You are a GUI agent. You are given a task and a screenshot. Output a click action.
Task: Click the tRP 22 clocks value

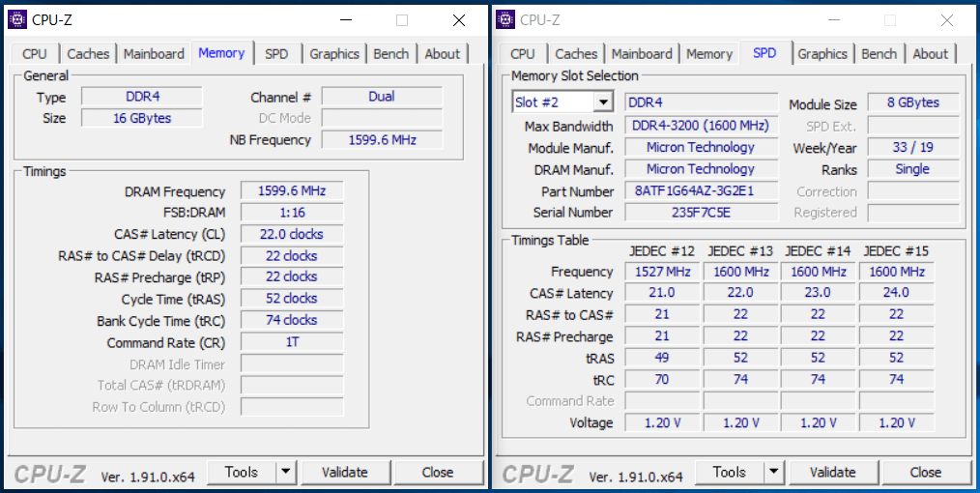click(x=292, y=276)
